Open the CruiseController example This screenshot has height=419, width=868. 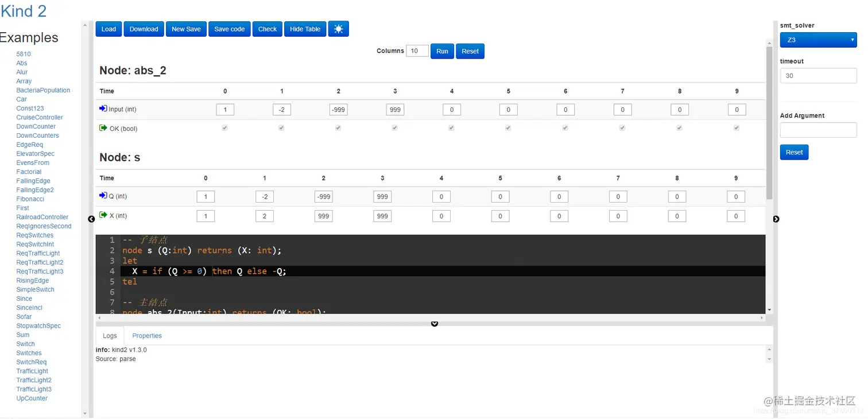pyautogui.click(x=40, y=118)
